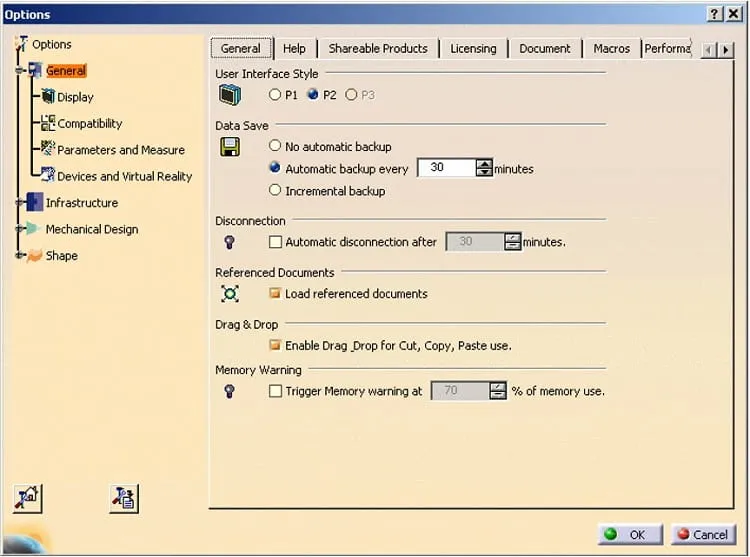750x557 pixels.
Task: Click the Devices and Virtual Reality icon
Action: 48,175
